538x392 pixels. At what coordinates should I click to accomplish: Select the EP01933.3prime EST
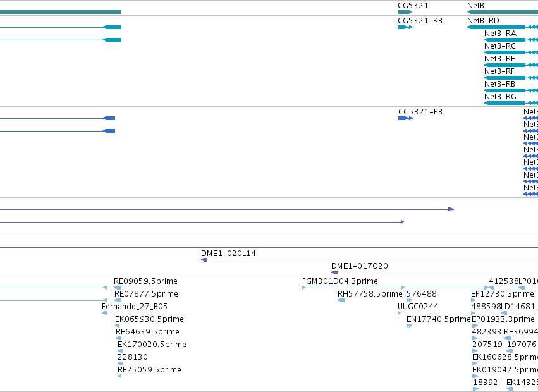[503, 319]
